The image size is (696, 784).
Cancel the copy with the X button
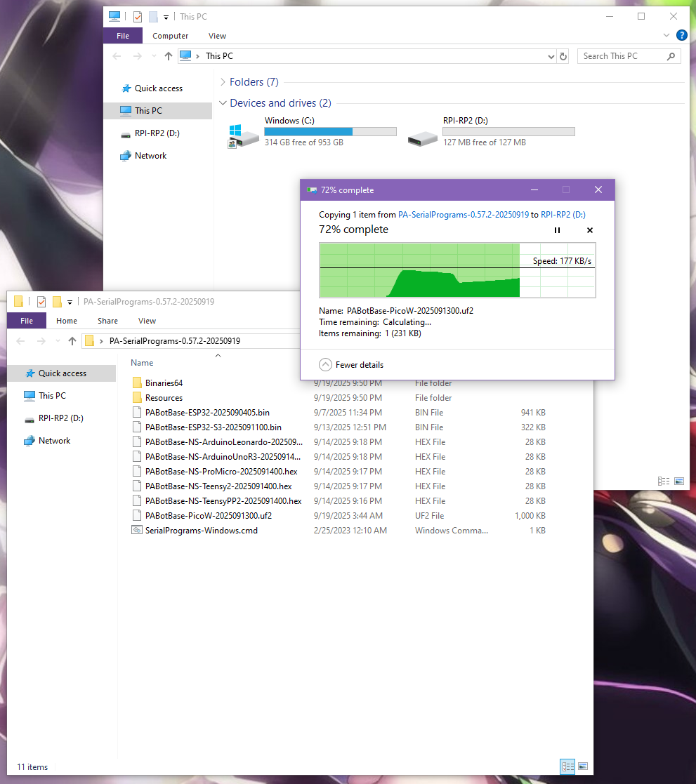[x=589, y=230]
